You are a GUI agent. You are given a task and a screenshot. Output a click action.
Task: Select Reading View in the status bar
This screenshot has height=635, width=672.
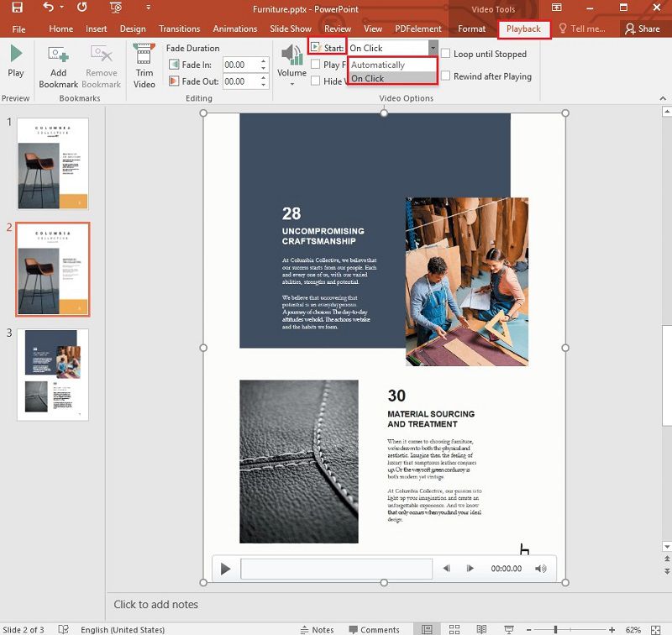click(x=480, y=629)
